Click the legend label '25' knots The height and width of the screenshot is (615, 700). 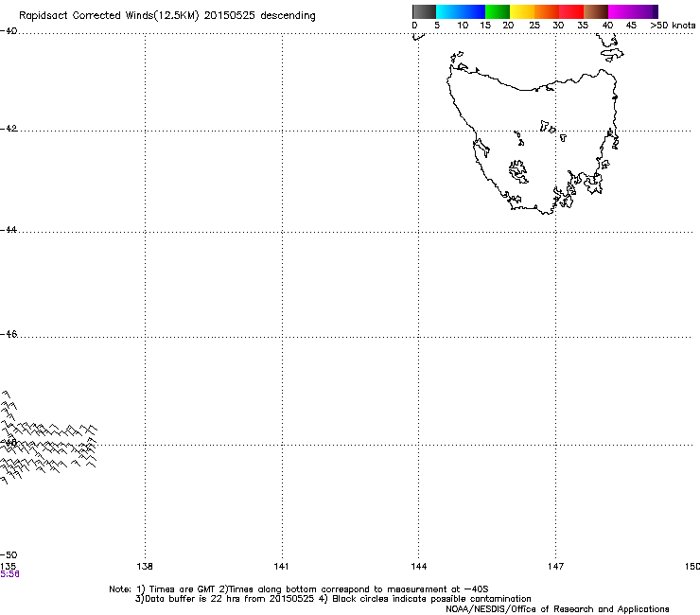pos(534,26)
